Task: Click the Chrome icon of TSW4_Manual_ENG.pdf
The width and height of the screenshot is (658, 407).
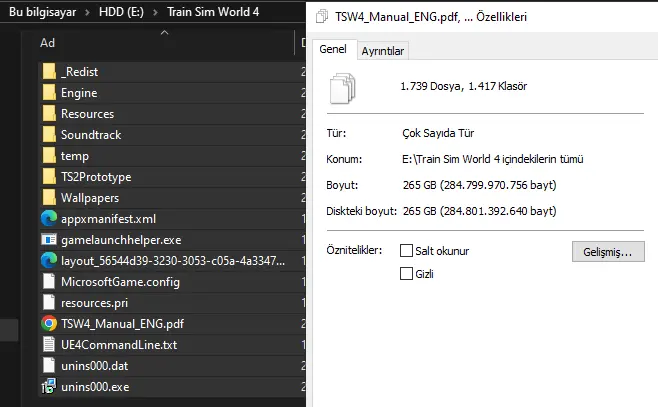Action: [x=49, y=324]
